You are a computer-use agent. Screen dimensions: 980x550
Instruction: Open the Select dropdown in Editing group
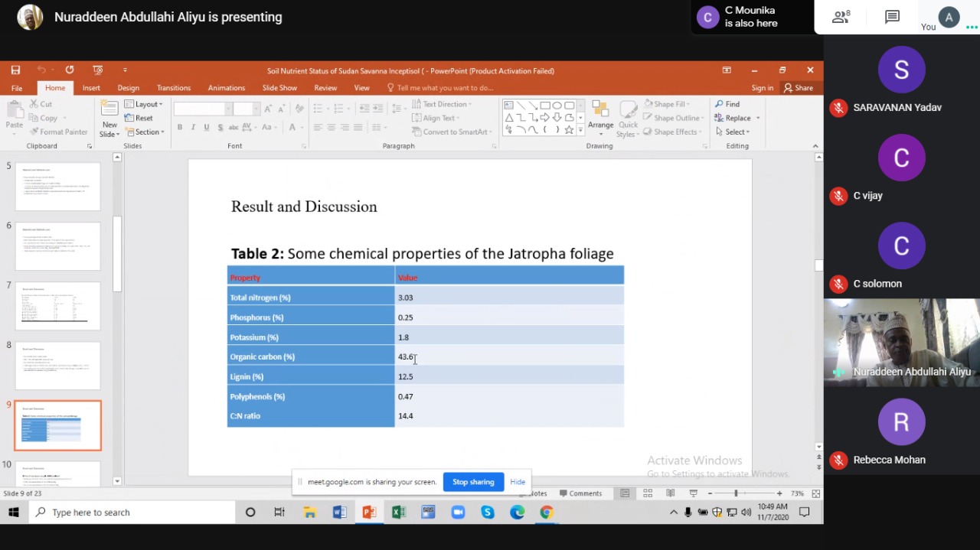click(733, 132)
